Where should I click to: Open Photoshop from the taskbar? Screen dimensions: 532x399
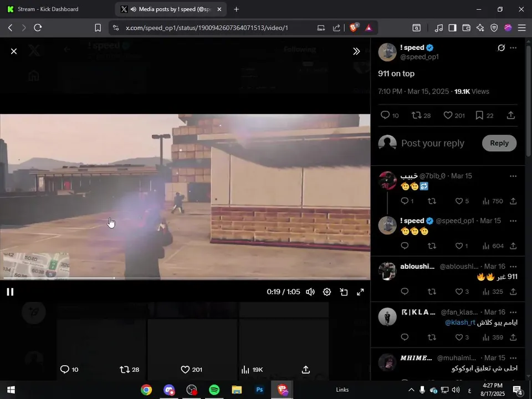[259, 390]
